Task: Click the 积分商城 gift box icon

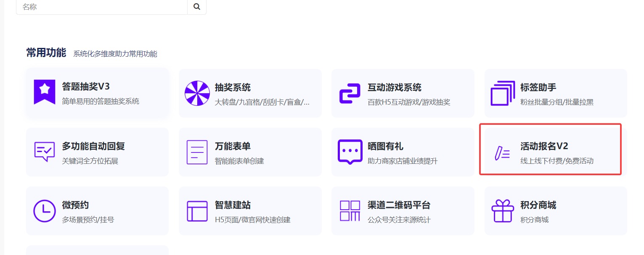Action: (503, 211)
